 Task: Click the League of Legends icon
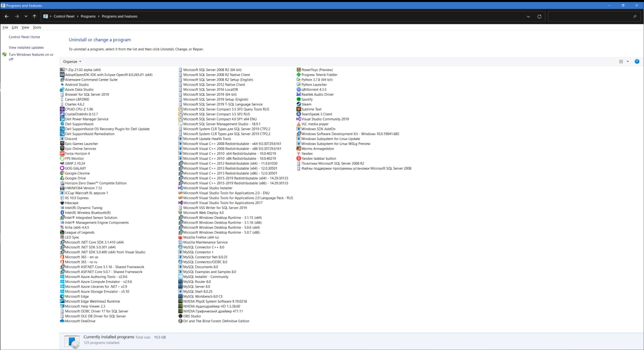click(x=62, y=233)
